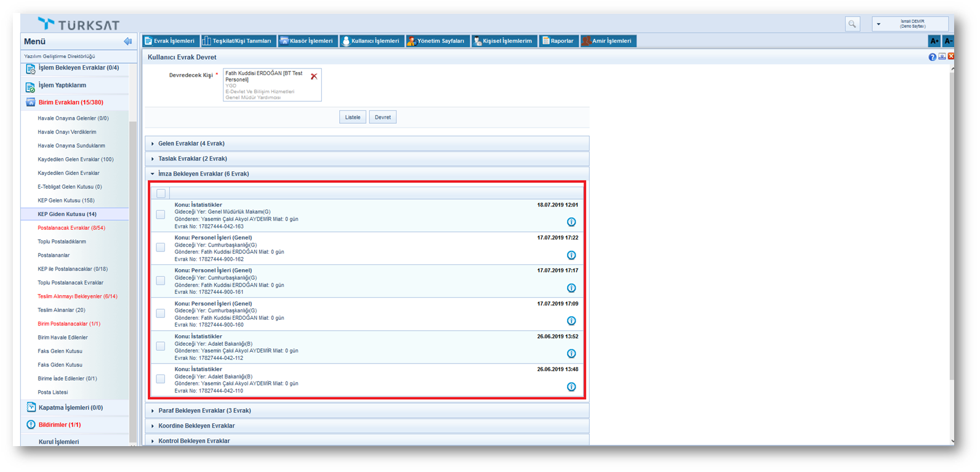Viewport: 980px width, 472px height.
Task: Open the Evrak İşlemleri menu
Action: coord(169,41)
